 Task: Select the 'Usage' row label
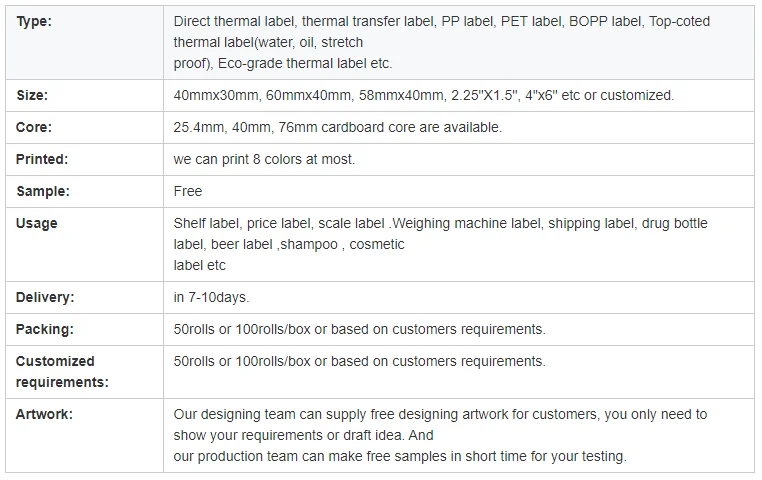[x=36, y=223]
